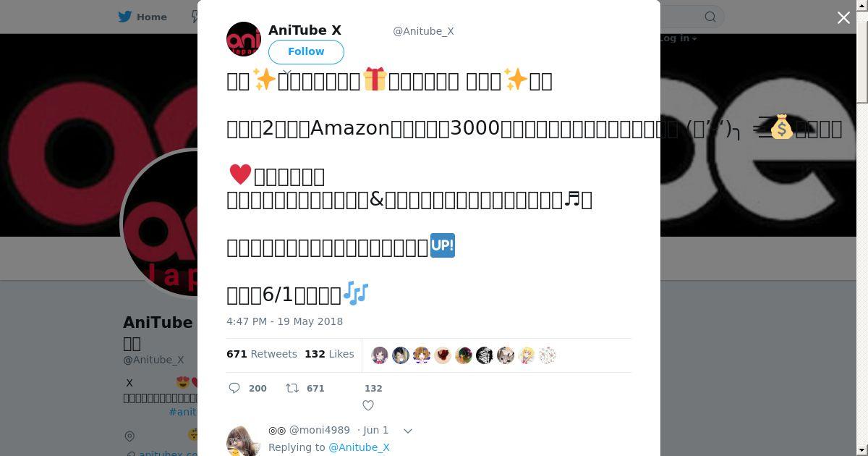868x456 pixels.
Task: View the 671 Retweets list
Action: click(x=262, y=354)
